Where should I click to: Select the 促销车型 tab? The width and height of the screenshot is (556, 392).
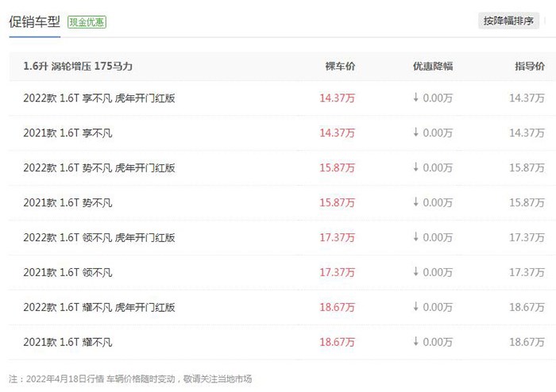point(34,22)
